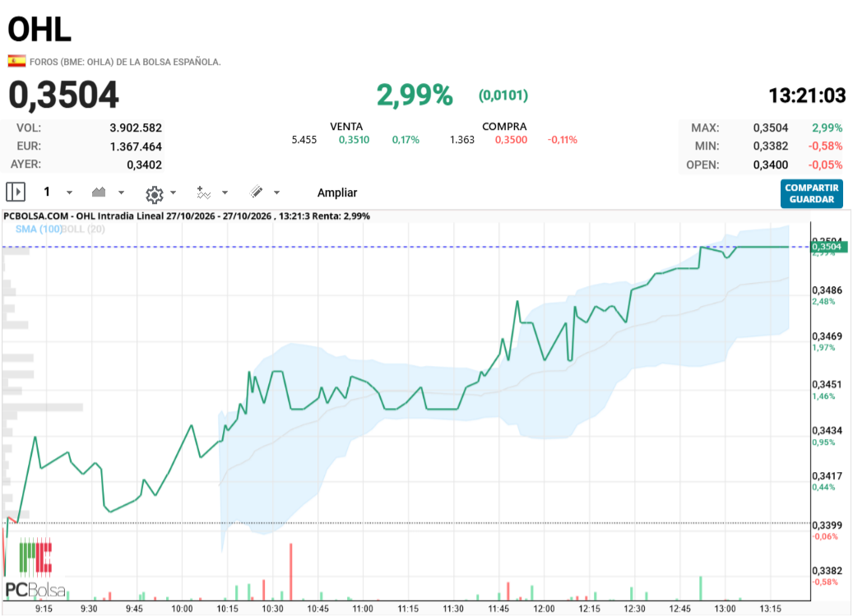853x616 pixels.
Task: Open chart settings gear icon
Action: pyautogui.click(x=155, y=194)
